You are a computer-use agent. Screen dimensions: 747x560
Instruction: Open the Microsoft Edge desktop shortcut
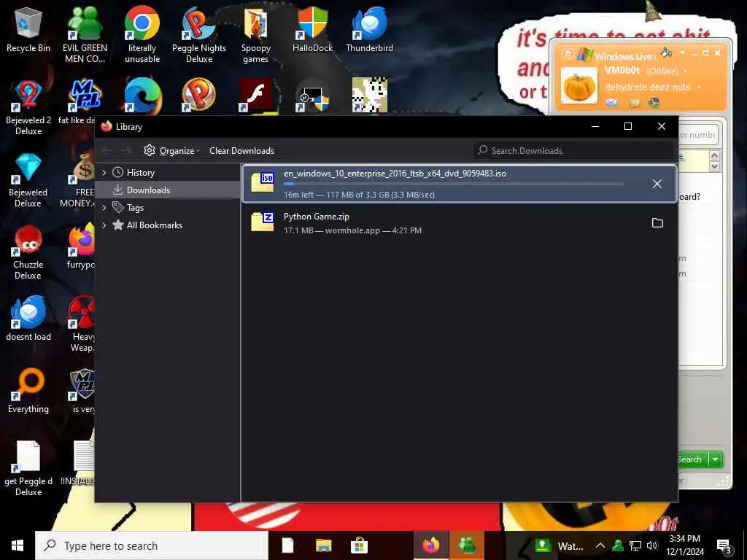pos(142,96)
